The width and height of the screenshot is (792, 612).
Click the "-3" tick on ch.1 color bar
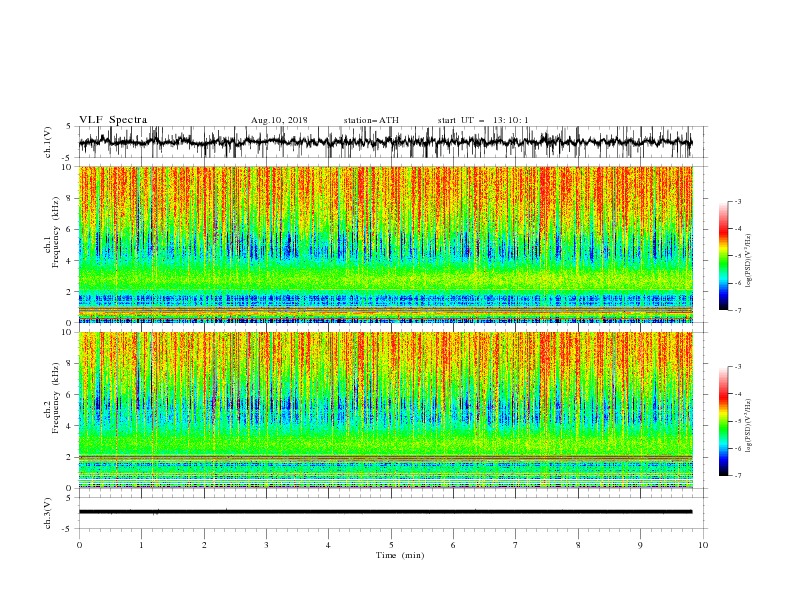[x=737, y=201]
